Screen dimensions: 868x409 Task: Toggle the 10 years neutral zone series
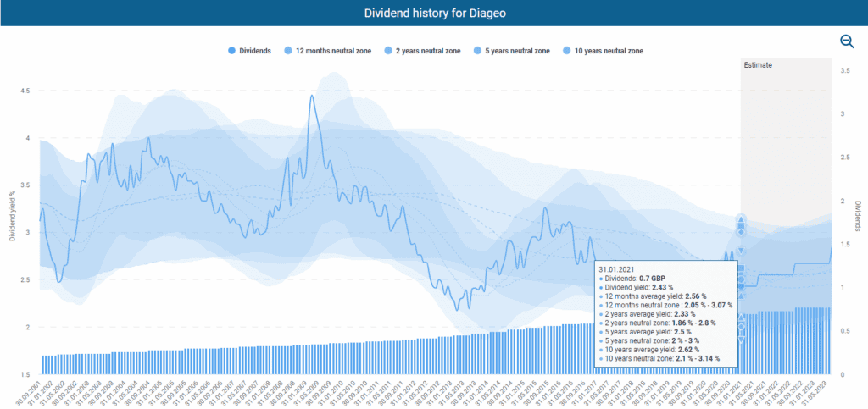tap(603, 51)
